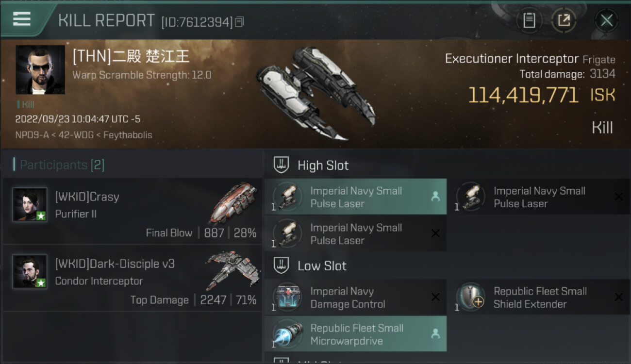Collapse the Low Slot section
Viewport: 631px width, 364px height.
(282, 266)
